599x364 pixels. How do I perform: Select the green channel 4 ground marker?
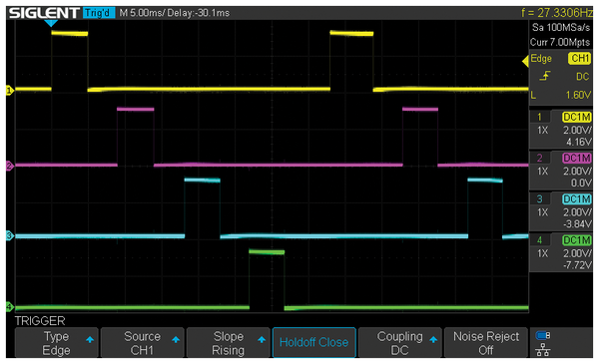(x=10, y=307)
